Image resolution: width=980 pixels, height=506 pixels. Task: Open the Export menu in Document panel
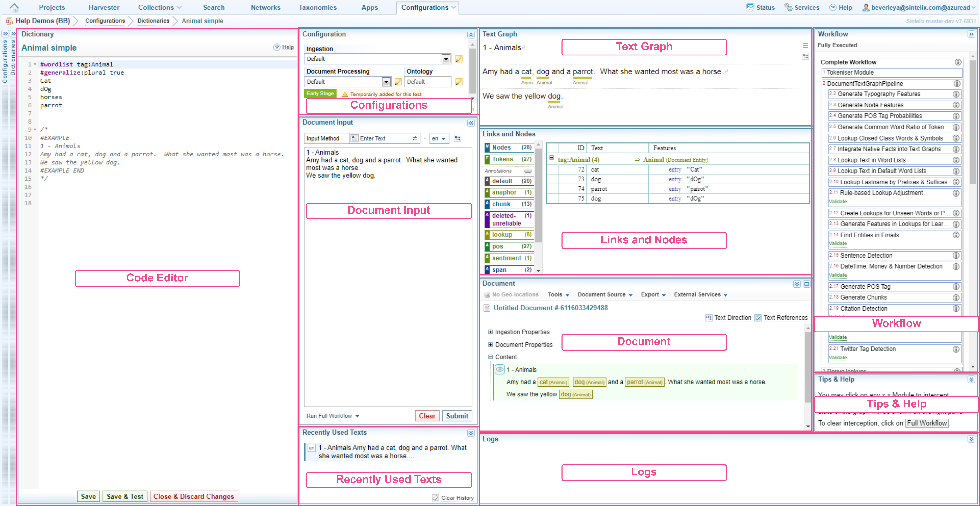[x=653, y=294]
